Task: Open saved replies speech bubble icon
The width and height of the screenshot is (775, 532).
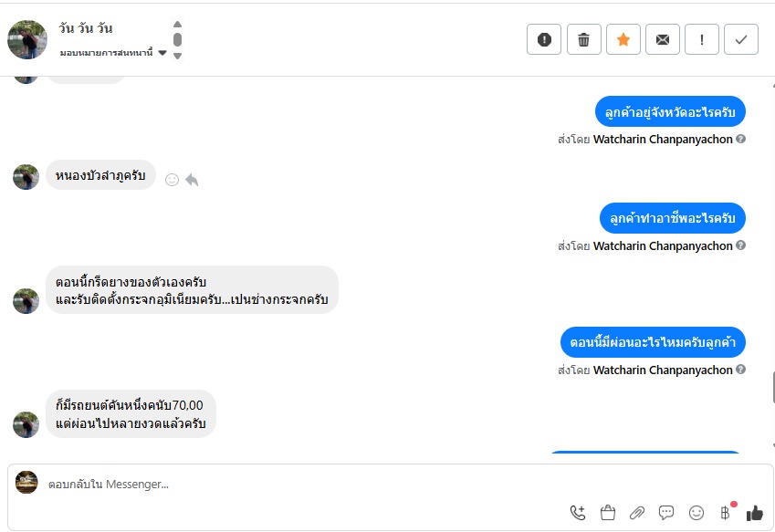Action: pyautogui.click(x=666, y=513)
